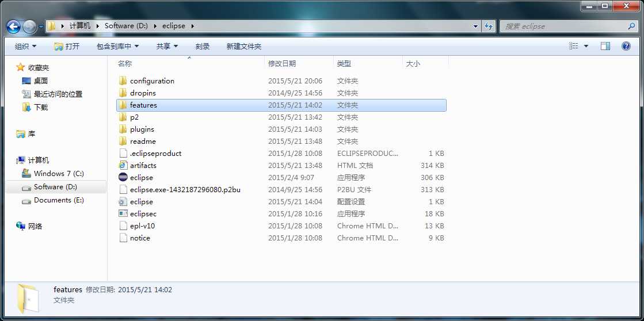Click the 新建文件夹 button

[244, 47]
